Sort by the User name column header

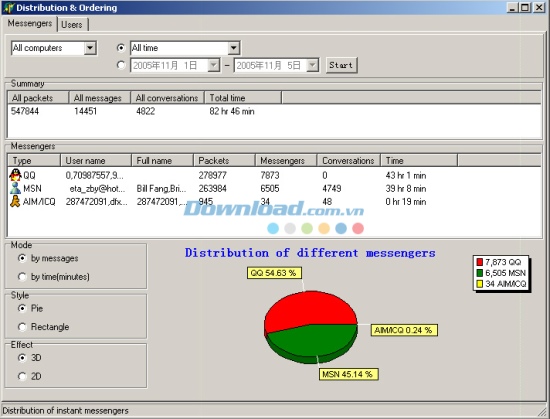click(96, 160)
